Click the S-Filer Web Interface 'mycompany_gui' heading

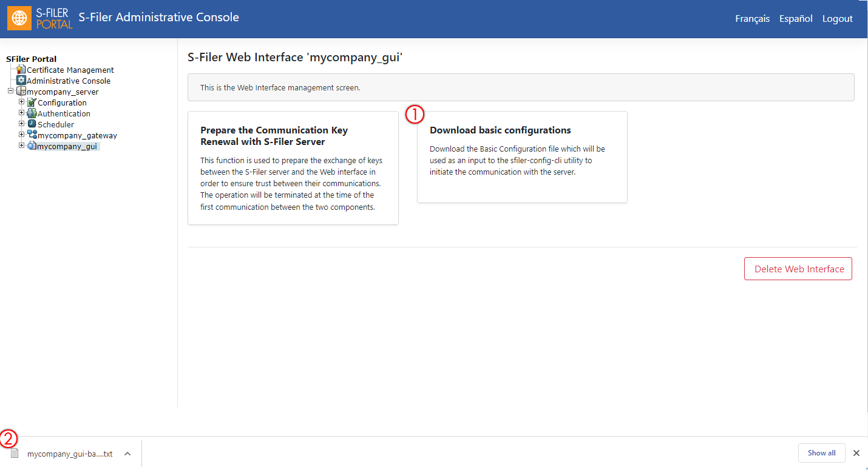tap(296, 58)
